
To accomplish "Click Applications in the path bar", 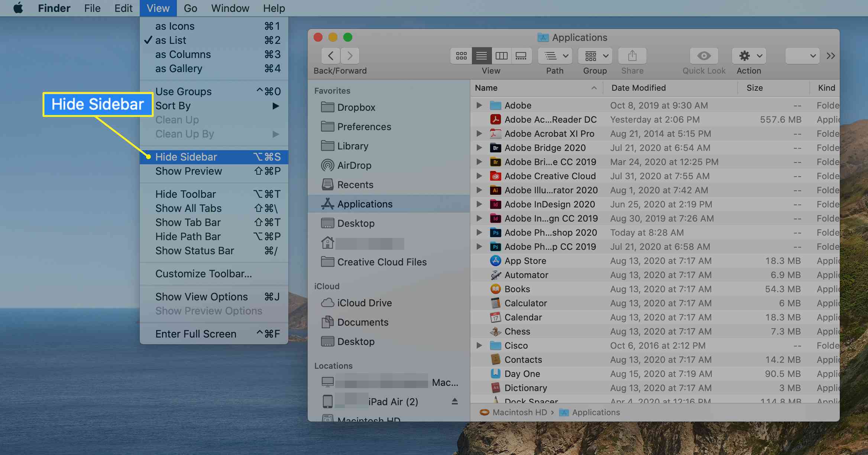I will point(590,412).
